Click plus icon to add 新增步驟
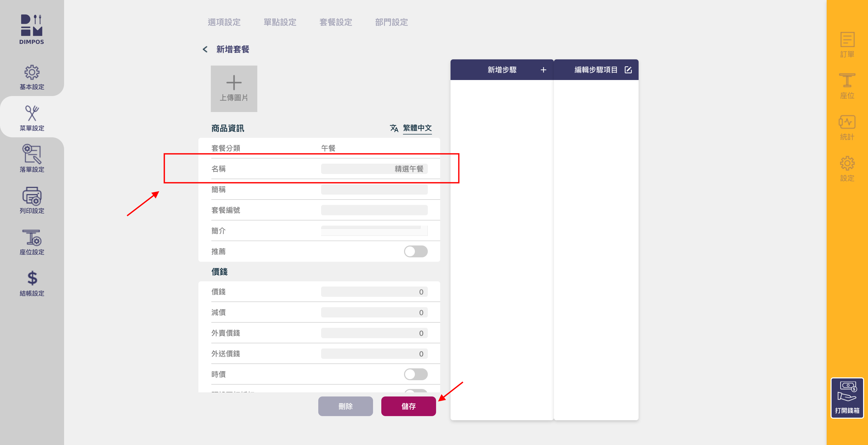This screenshot has width=868, height=445. (543, 70)
